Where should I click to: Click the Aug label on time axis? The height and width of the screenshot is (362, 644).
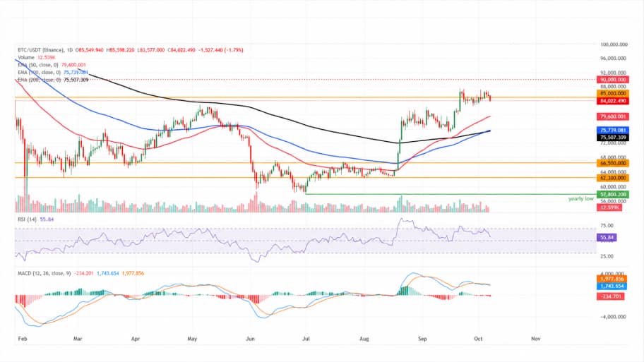coord(364,339)
